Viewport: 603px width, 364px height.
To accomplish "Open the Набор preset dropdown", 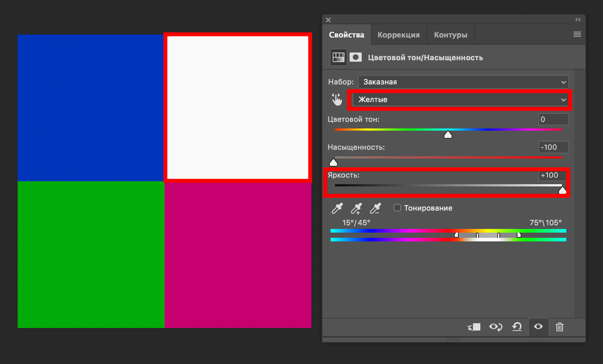I will pos(463,82).
